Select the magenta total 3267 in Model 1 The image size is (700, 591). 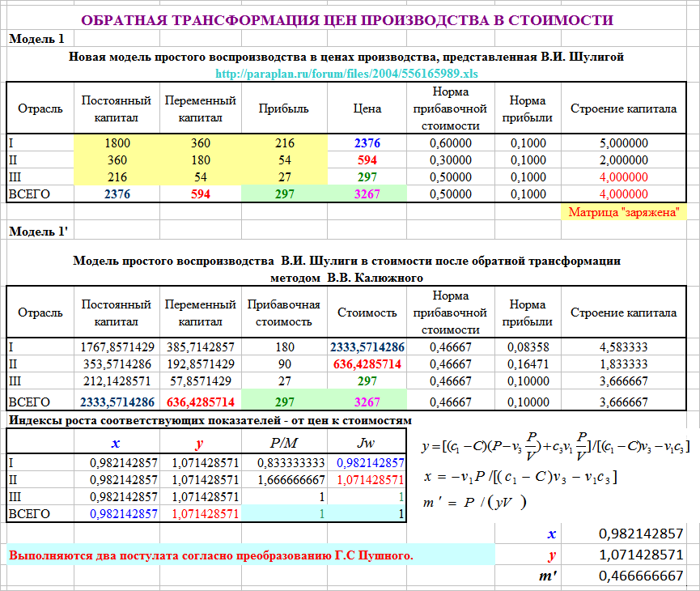367,193
